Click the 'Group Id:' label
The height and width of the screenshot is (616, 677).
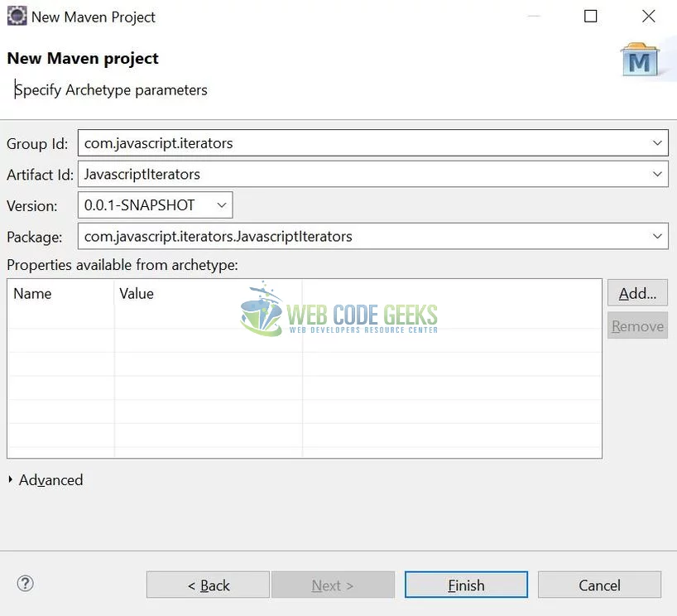37,143
